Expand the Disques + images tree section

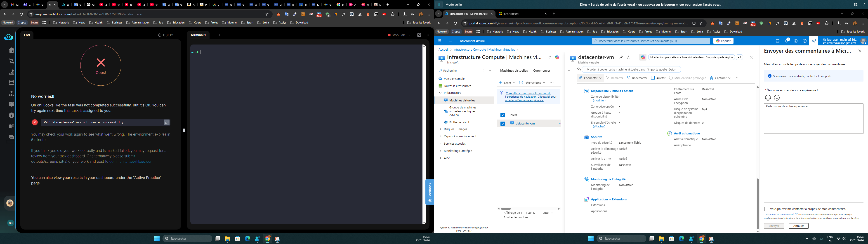440,129
